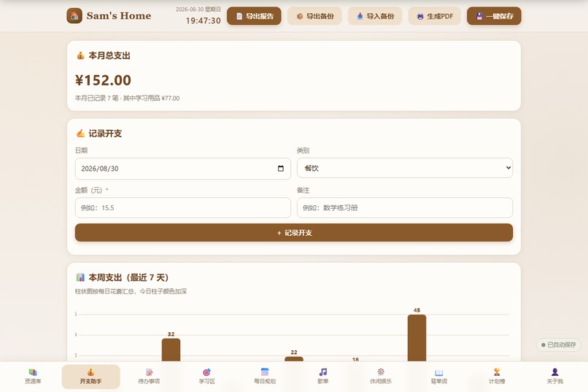Image resolution: width=588 pixels, height=392 pixels.
Task: Select the 开支助手 tab
Action: click(90, 376)
